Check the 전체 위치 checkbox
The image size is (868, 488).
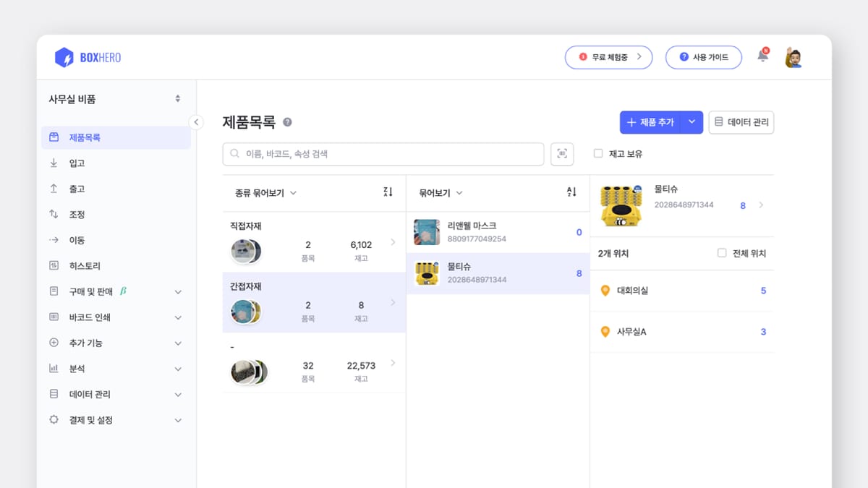click(x=722, y=253)
